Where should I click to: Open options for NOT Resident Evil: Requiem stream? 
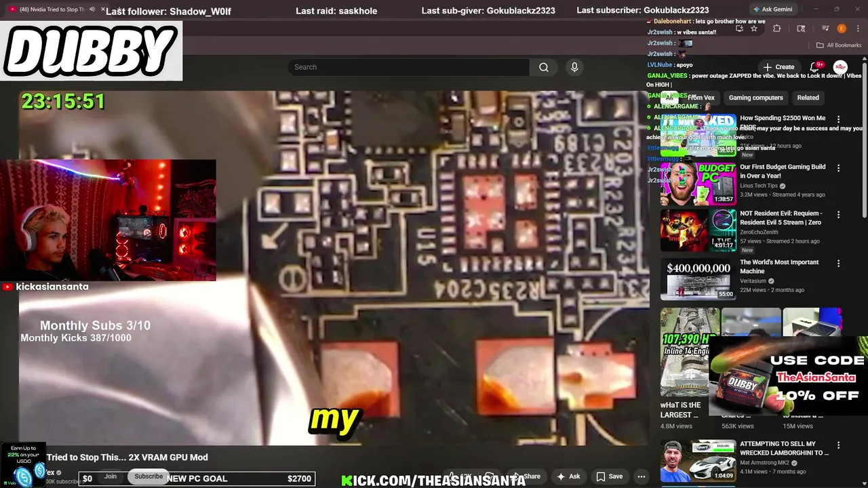(838, 215)
